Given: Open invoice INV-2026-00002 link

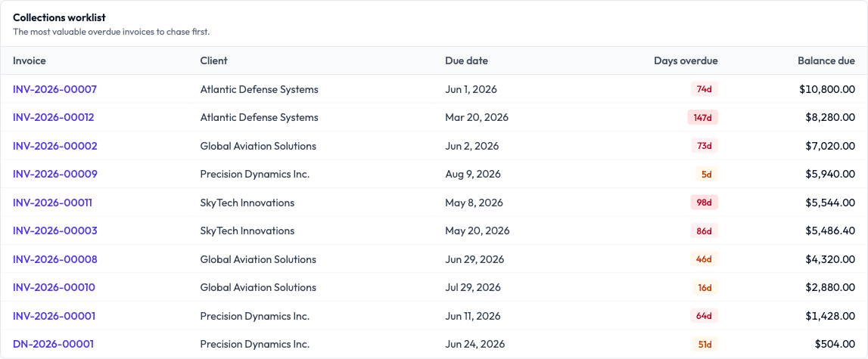Looking at the screenshot, I should tap(54, 146).
